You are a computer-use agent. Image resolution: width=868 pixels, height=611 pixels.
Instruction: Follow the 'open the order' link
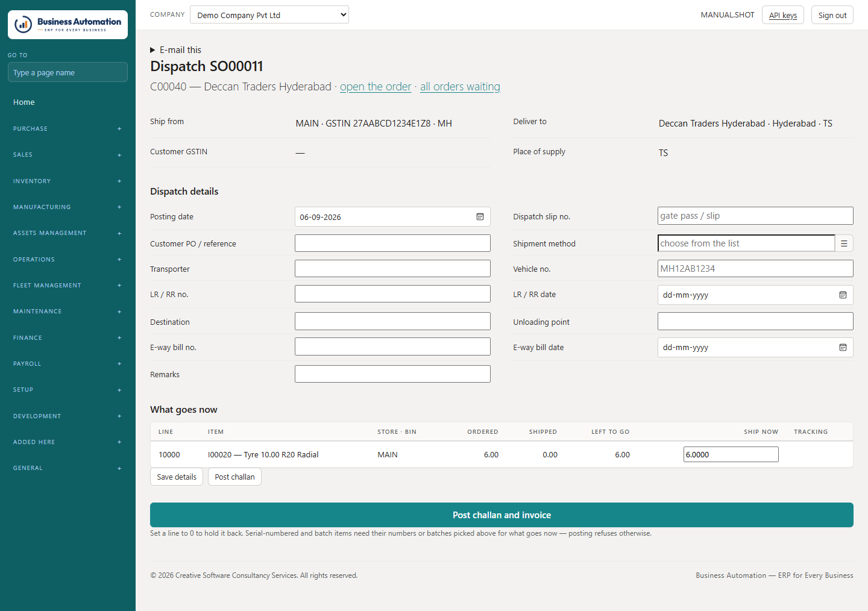tap(376, 87)
